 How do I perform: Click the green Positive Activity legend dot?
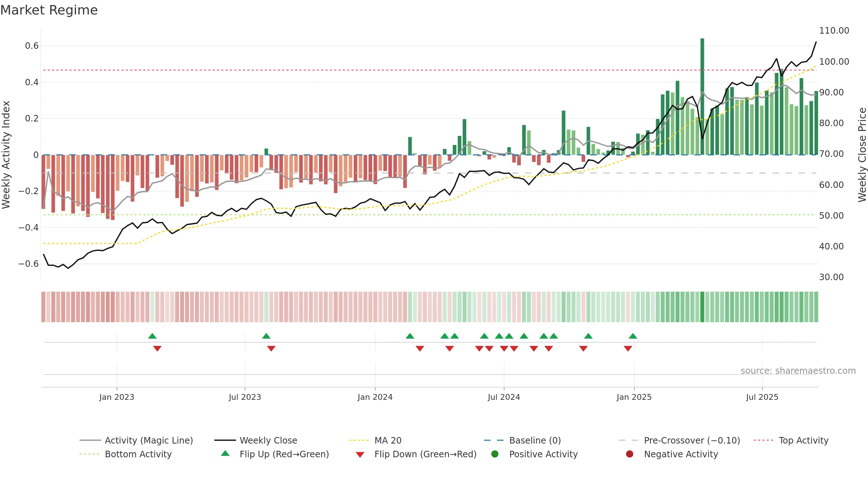[x=495, y=454]
